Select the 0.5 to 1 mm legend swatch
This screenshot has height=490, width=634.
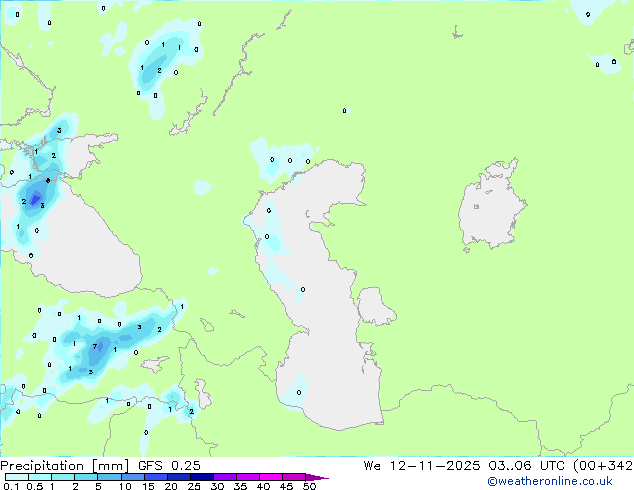click(x=40, y=477)
